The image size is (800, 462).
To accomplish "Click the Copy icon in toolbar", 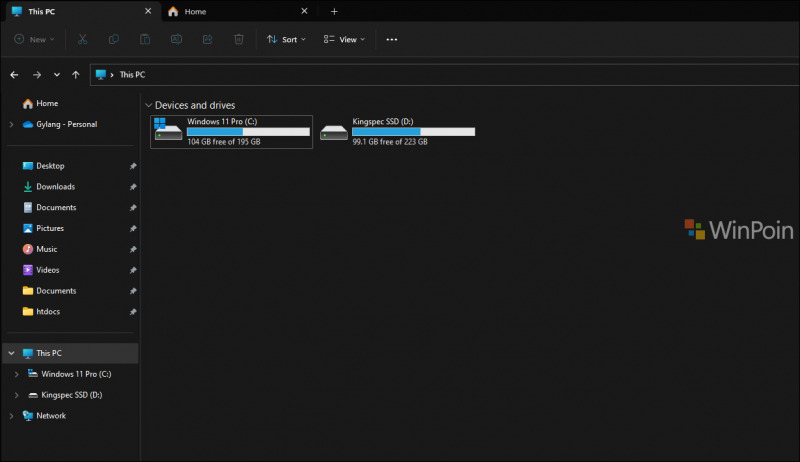I will point(114,39).
